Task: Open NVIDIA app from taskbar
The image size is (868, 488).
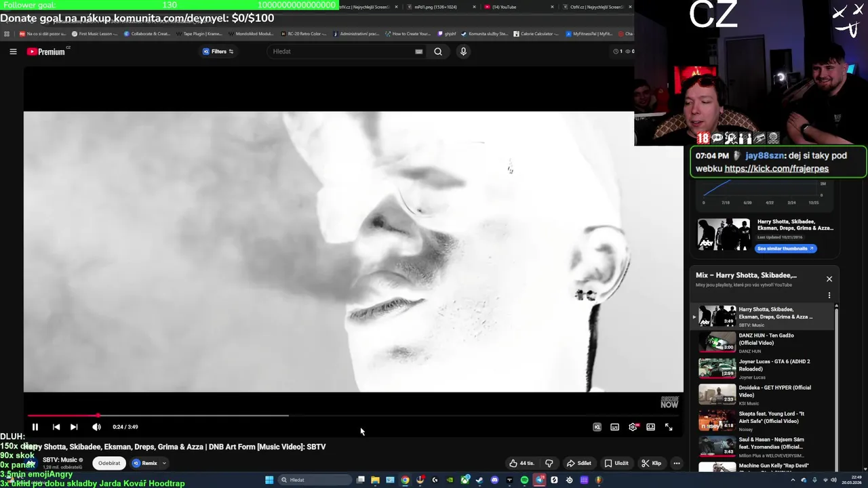Action: click(x=450, y=480)
